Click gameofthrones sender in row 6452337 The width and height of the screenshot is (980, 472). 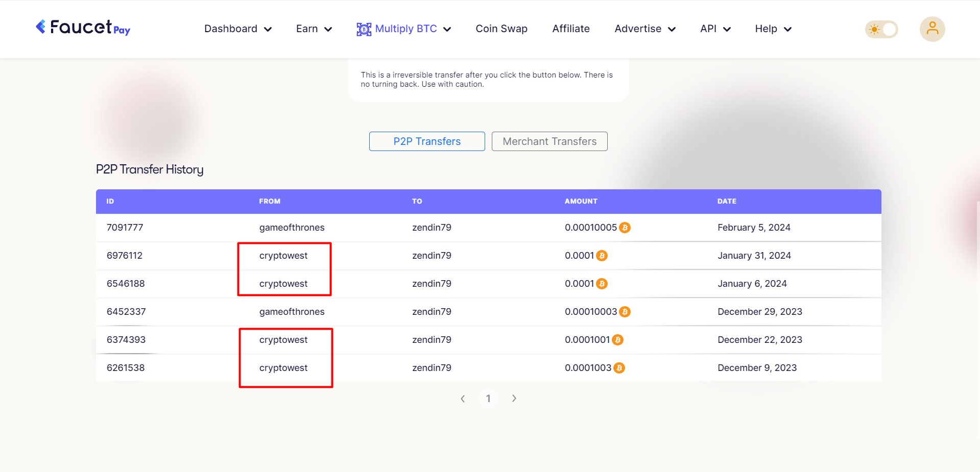click(x=292, y=312)
